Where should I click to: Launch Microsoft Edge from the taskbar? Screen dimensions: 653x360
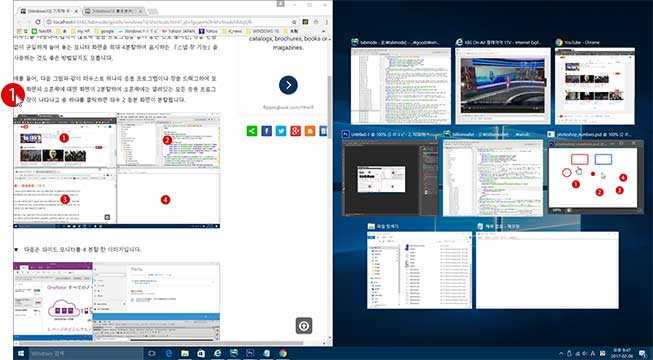pos(169,353)
